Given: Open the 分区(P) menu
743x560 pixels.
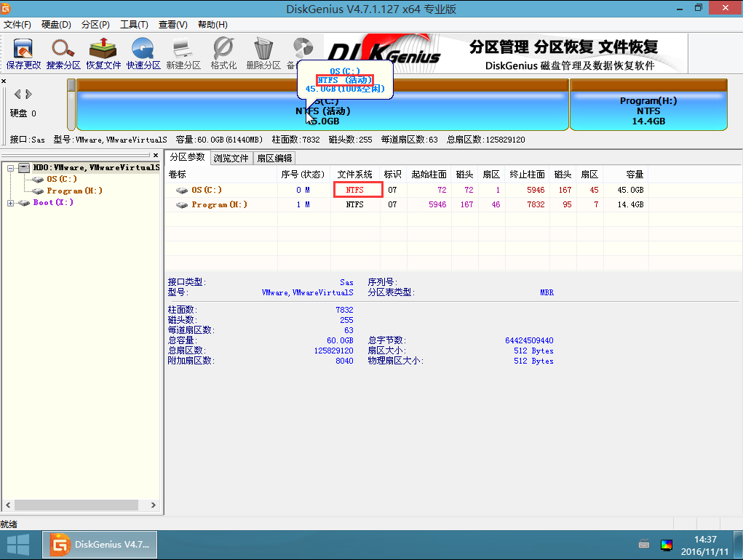Looking at the screenshot, I should (95, 25).
